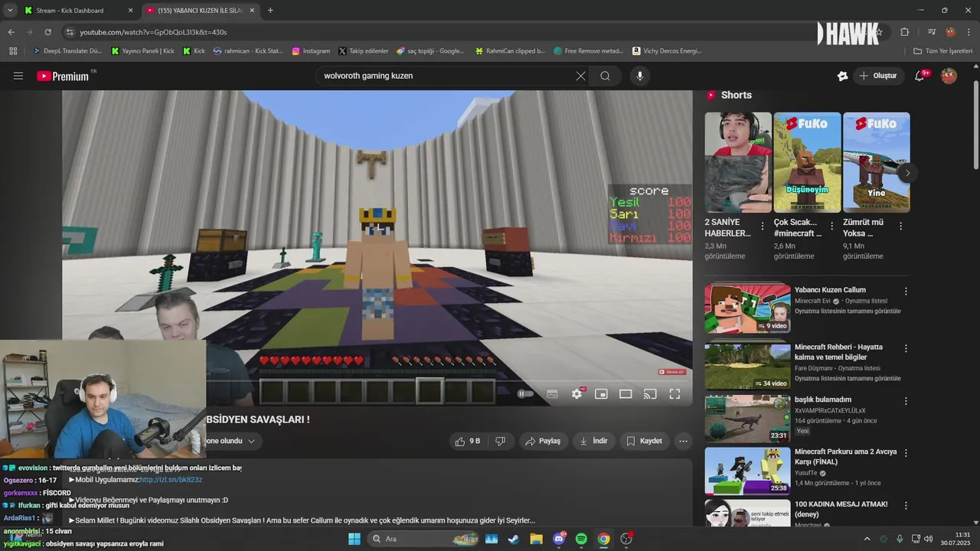The width and height of the screenshot is (980, 551).
Task: Open options for Çok Sıcak short
Action: (x=831, y=227)
